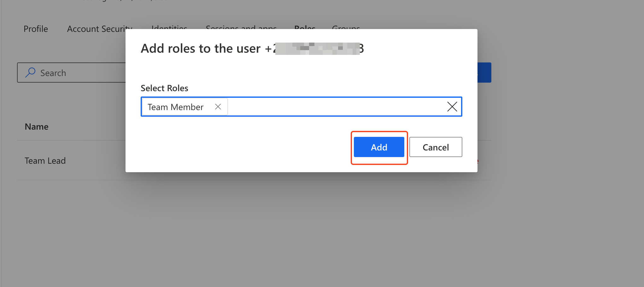Click the red link in the Team Lead row
Screen dimensions: 644x287
click(478, 161)
